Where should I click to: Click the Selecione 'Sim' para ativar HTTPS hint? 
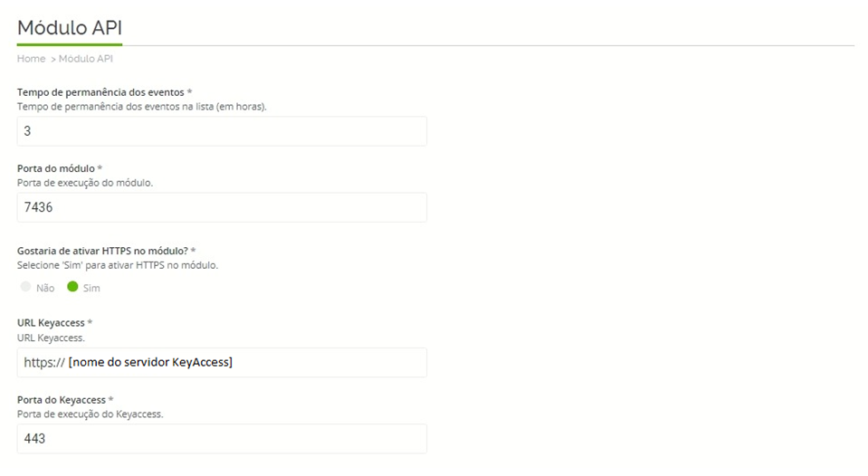tap(118, 265)
